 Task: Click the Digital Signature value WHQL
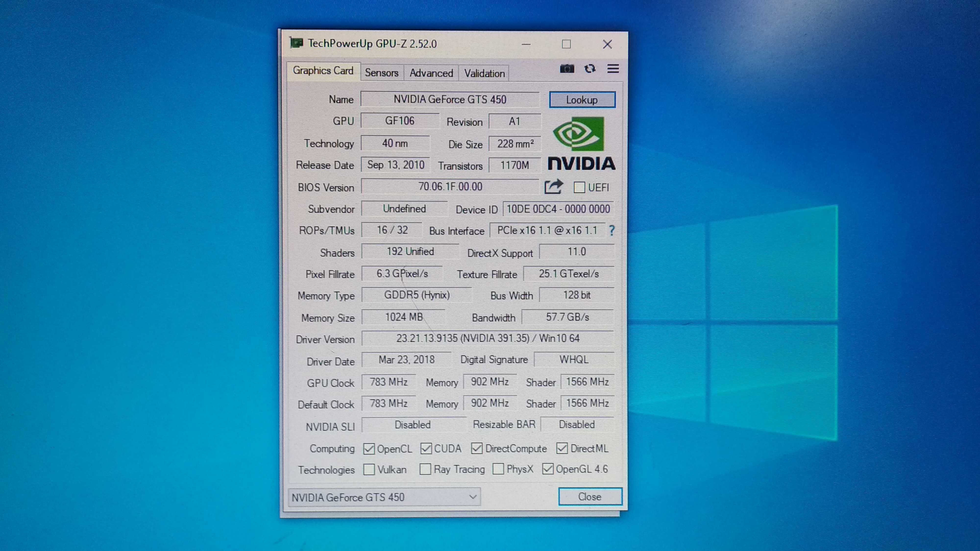574,360
